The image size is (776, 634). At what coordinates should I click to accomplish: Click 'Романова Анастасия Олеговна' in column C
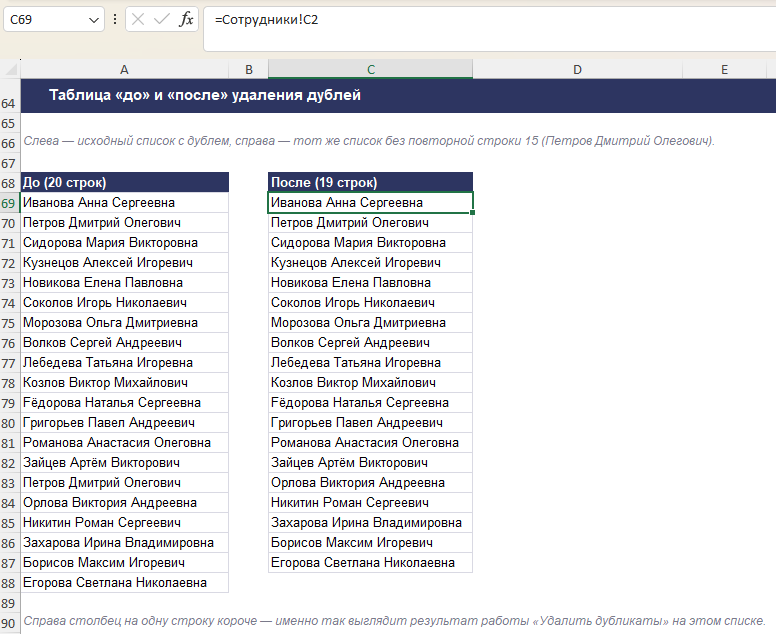click(x=371, y=442)
